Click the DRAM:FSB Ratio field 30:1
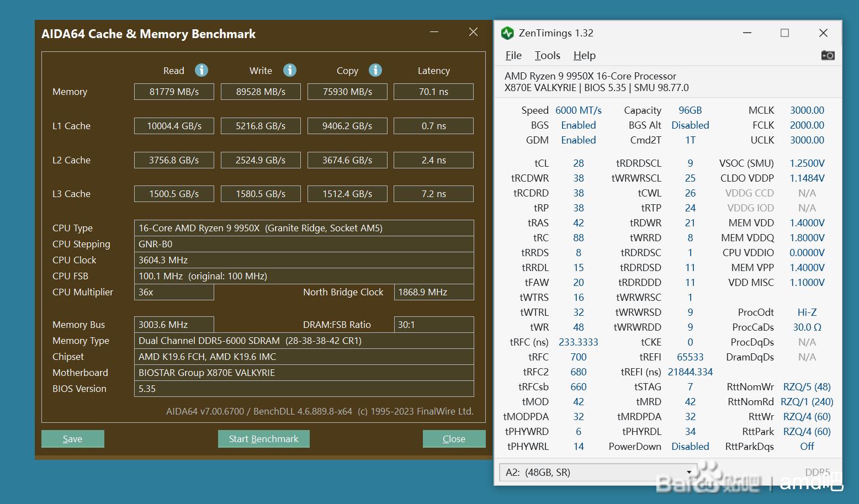859x504 pixels. (433, 325)
